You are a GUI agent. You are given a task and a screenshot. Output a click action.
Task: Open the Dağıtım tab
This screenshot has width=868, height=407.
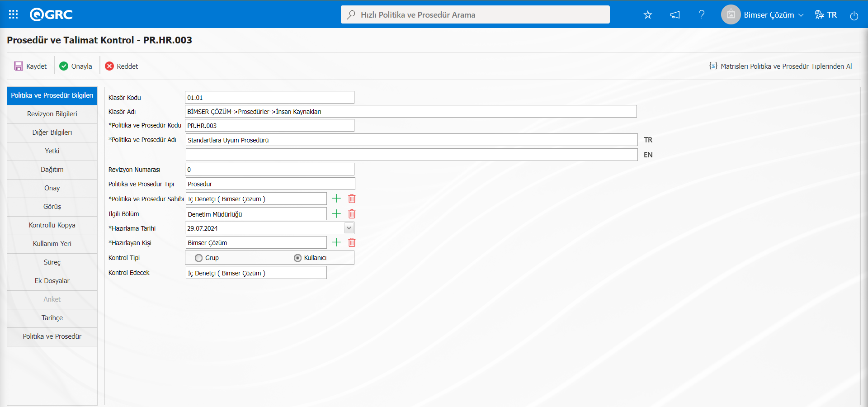[52, 170]
